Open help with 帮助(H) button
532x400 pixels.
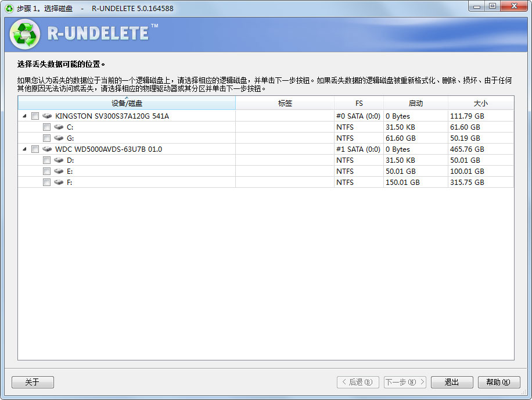pos(499,382)
